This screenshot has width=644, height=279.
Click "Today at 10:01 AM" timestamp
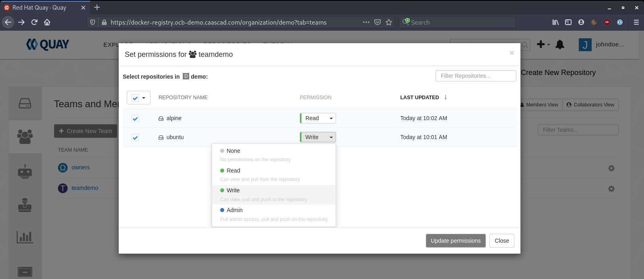[x=424, y=137]
